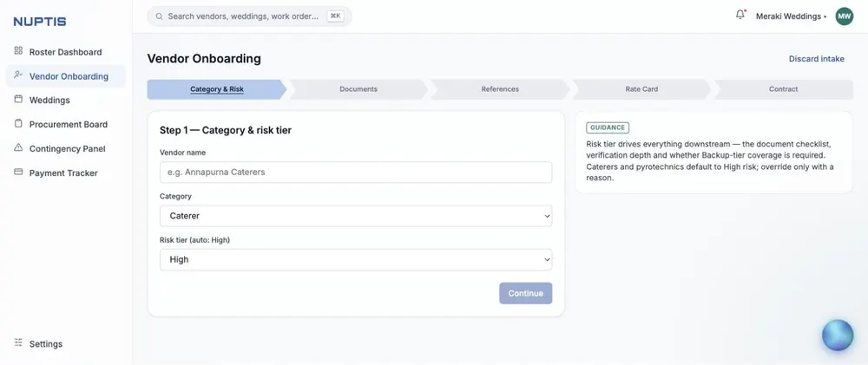Click the 'Category' field label
This screenshot has width=868, height=365.
point(175,196)
